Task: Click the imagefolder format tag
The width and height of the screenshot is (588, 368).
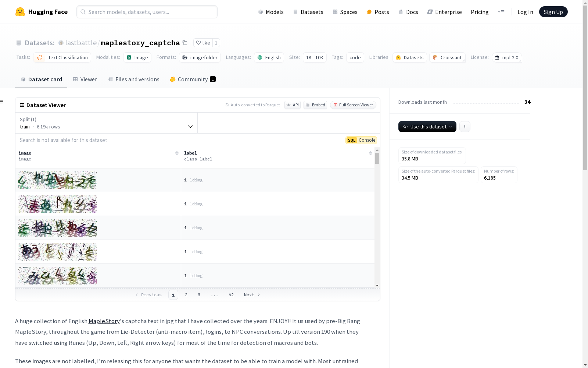Action: pos(200,57)
